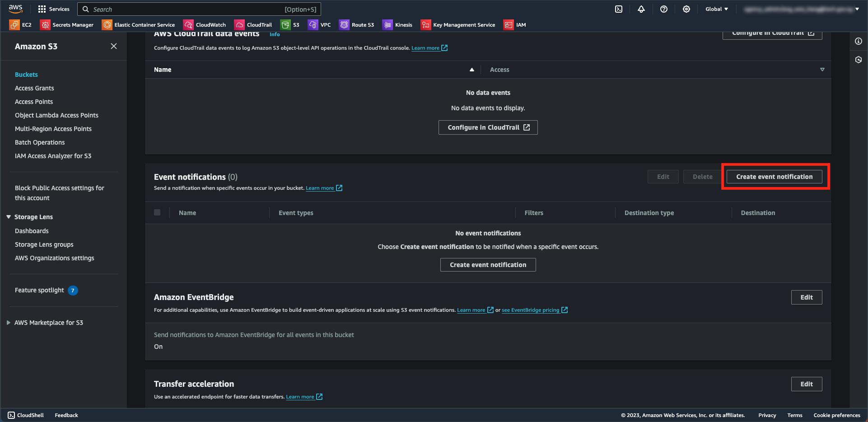Open Route 53 via its favorites icon

point(344,25)
